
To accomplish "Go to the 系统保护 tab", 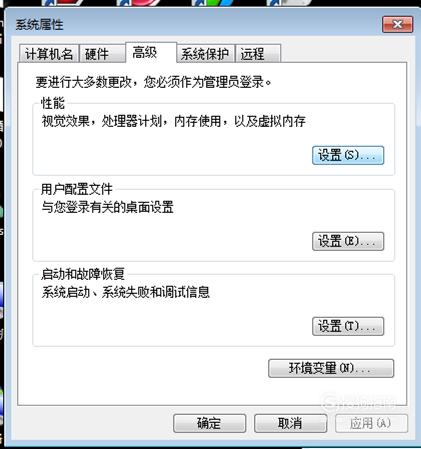I will pyautogui.click(x=205, y=54).
